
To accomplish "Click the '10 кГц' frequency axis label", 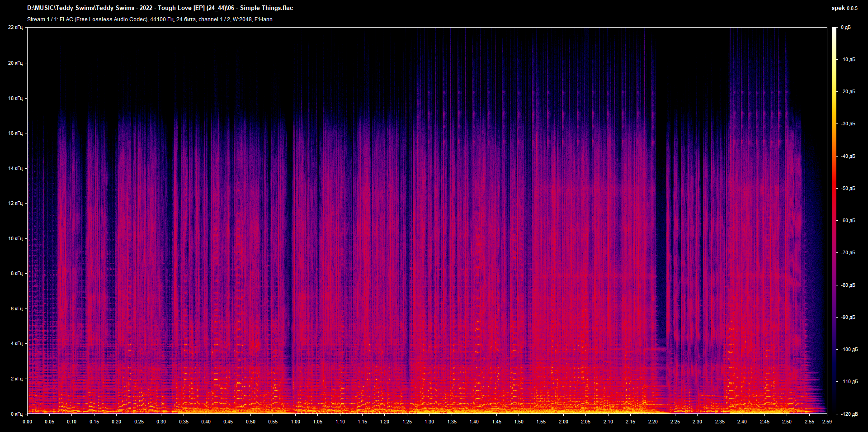I will pyautogui.click(x=15, y=238).
